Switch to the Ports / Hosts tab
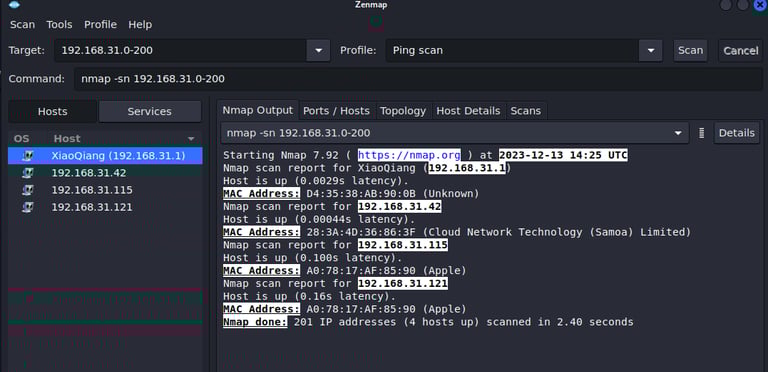 (336, 111)
